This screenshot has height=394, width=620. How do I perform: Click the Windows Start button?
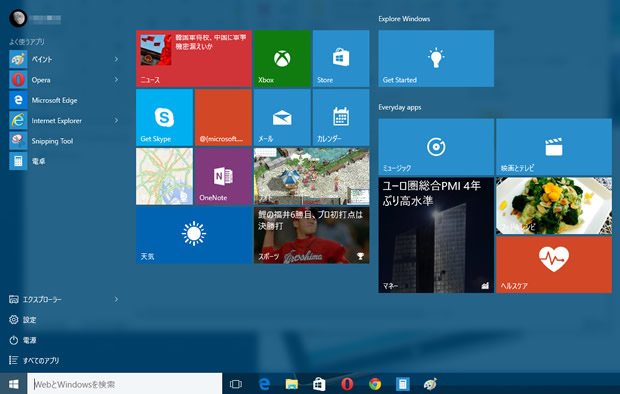pos(13,384)
